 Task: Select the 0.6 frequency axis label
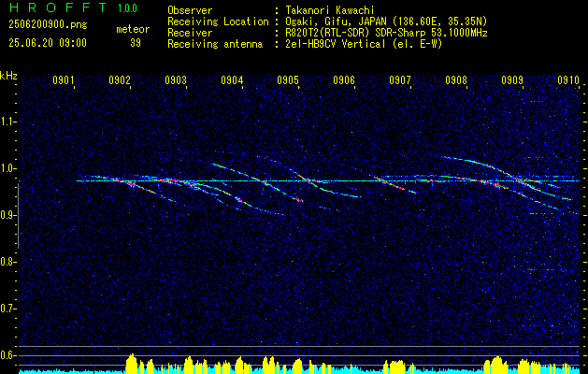[x=7, y=355]
